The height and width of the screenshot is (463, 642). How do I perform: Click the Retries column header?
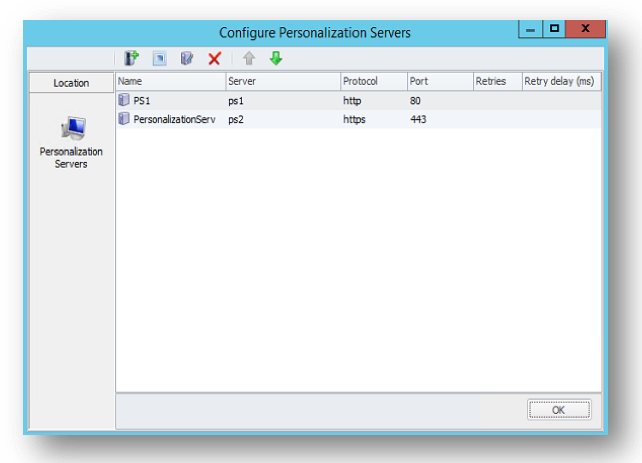[x=498, y=81]
